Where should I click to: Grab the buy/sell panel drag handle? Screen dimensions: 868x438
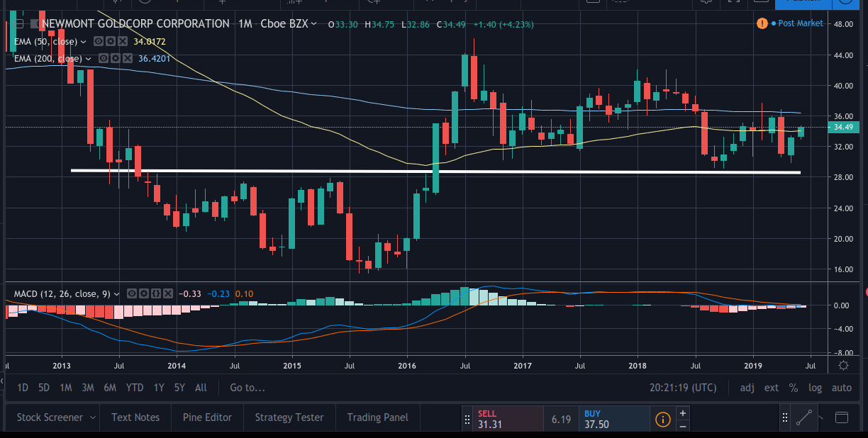(467, 418)
